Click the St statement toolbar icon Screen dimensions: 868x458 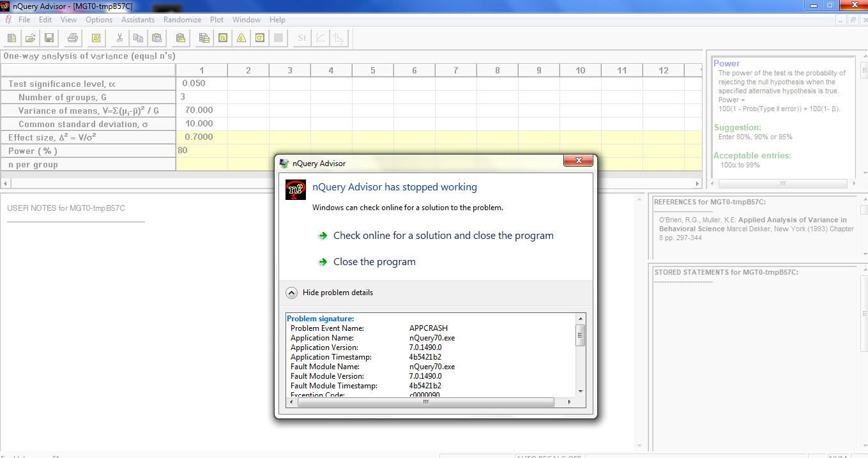(302, 38)
